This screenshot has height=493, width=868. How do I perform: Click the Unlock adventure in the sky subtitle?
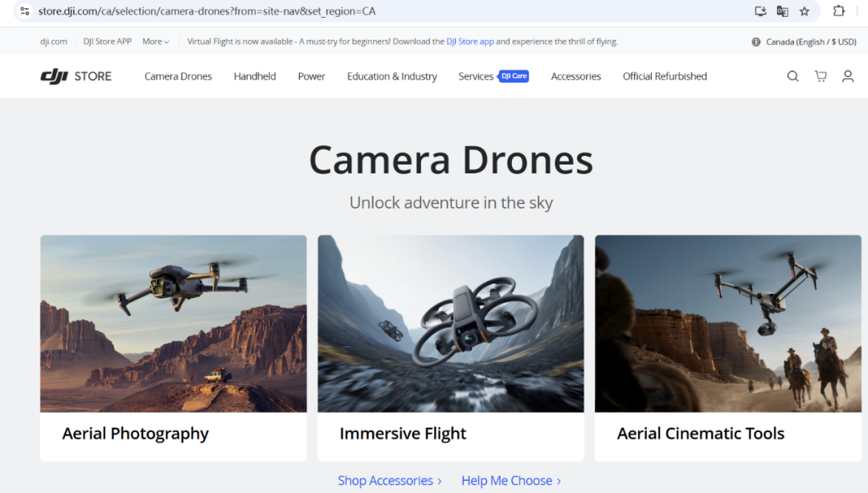pyautogui.click(x=451, y=202)
